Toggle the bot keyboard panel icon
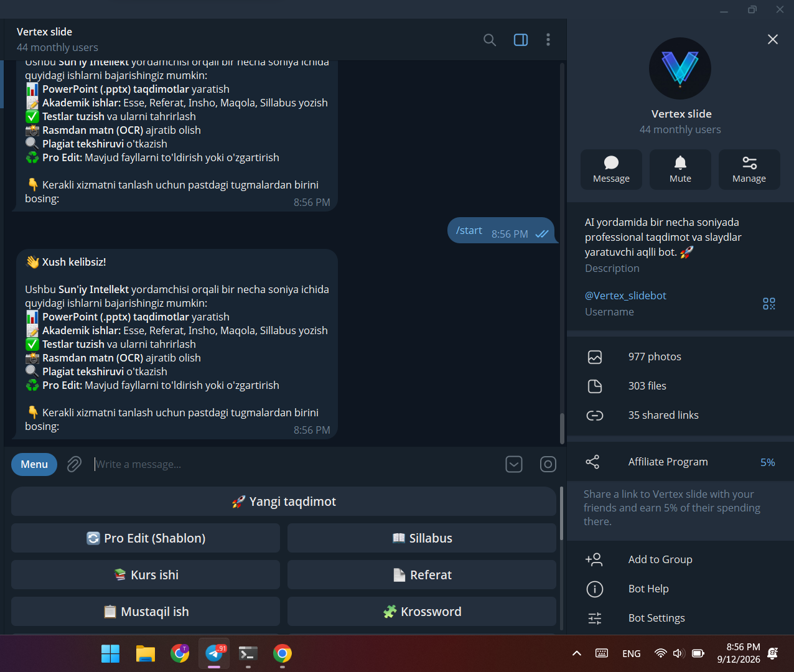Screen dimensions: 794x672 (514, 464)
